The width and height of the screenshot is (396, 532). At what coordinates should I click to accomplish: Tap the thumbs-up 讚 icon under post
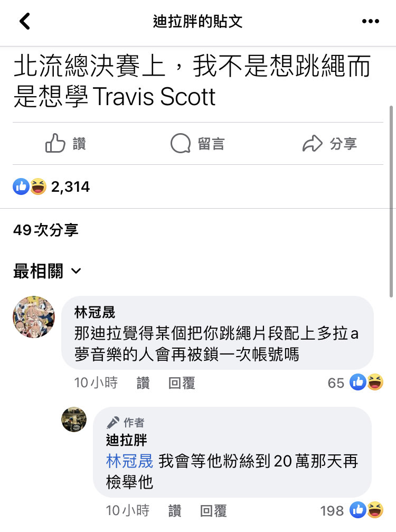(x=55, y=143)
